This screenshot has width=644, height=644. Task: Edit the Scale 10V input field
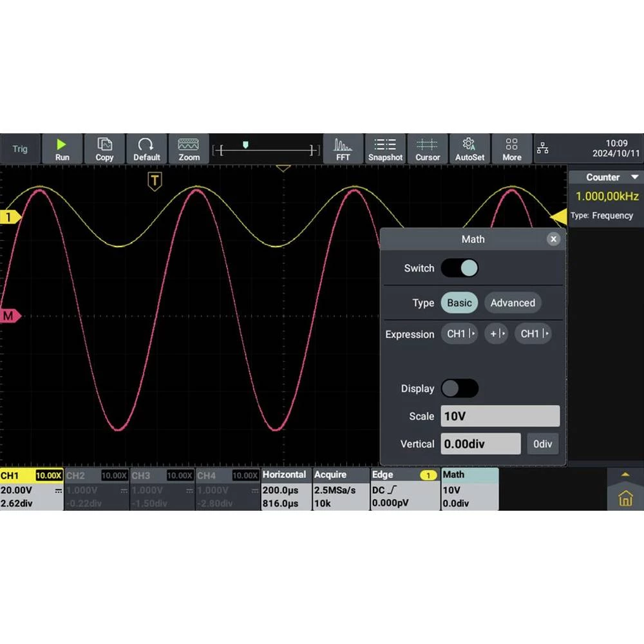tap(500, 416)
